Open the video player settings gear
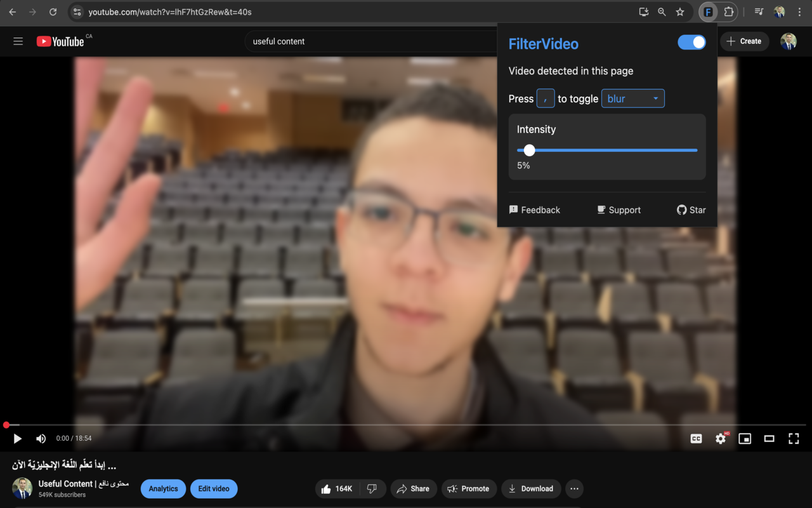Image resolution: width=812 pixels, height=508 pixels. click(x=720, y=438)
